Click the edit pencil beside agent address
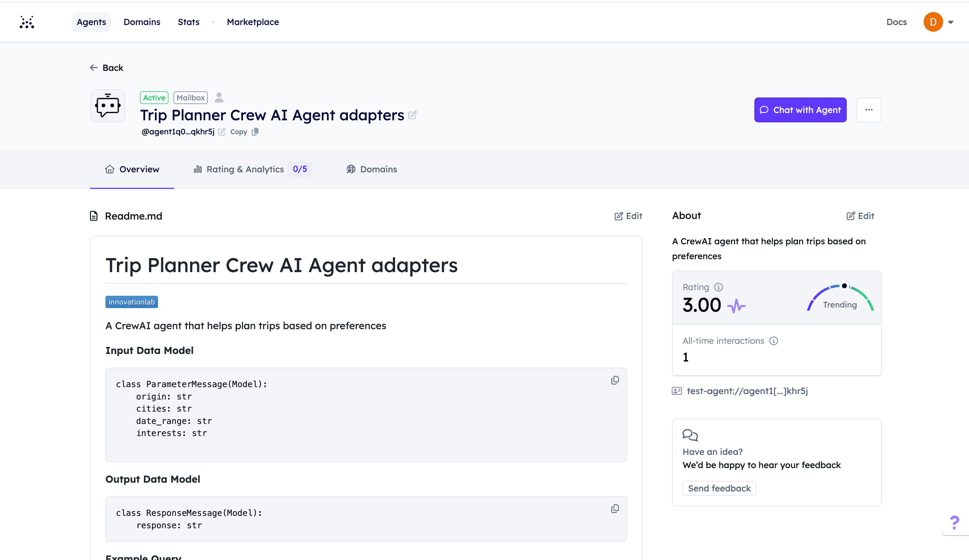 [x=222, y=132]
